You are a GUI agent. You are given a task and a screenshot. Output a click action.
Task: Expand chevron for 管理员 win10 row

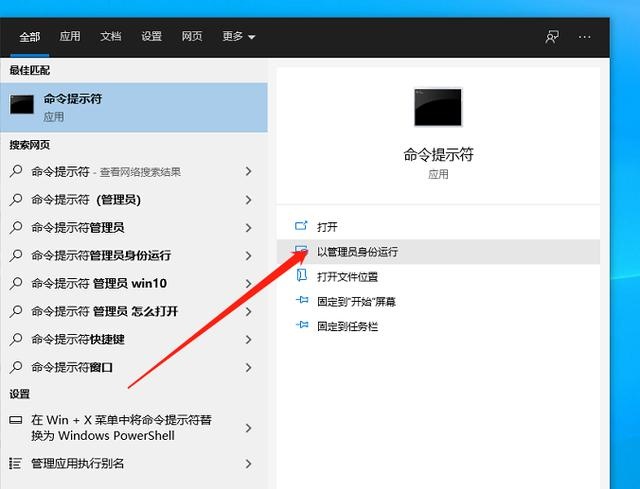248,283
